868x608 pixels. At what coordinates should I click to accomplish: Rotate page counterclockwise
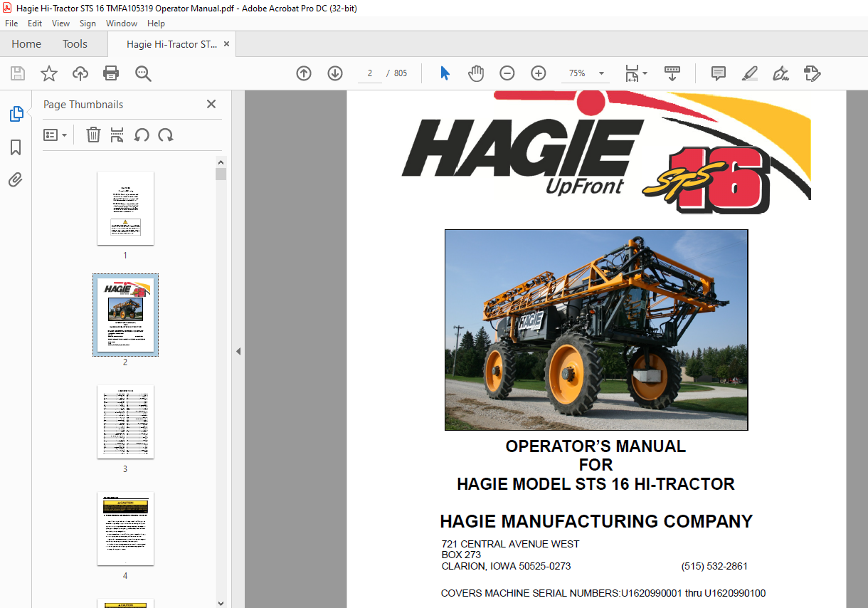(x=142, y=135)
